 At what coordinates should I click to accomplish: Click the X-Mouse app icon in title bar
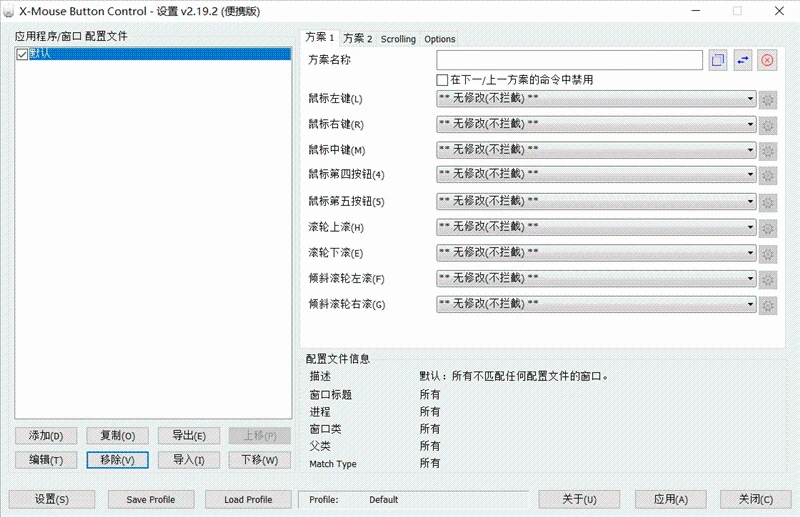[10, 11]
